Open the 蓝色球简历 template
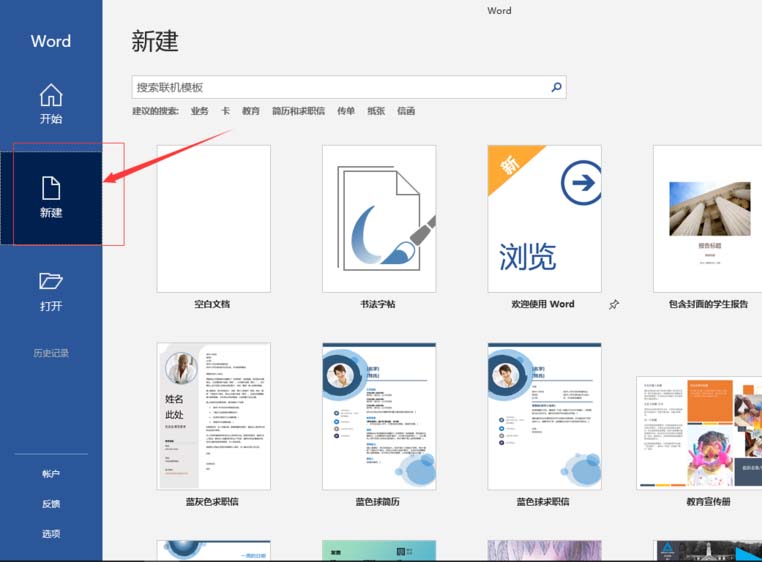The height and width of the screenshot is (562, 762). (379, 416)
